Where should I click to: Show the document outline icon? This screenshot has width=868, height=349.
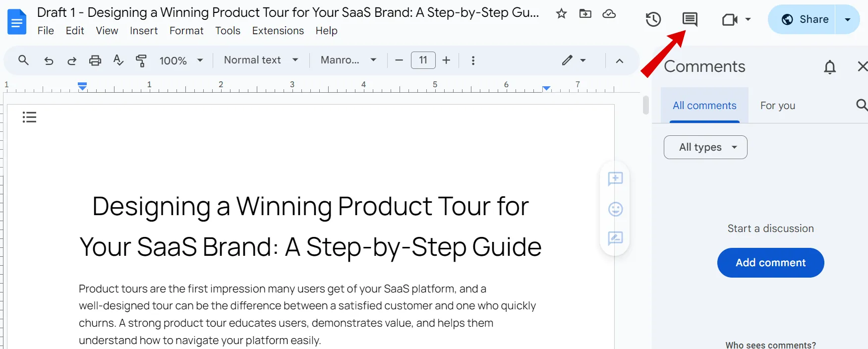(29, 117)
